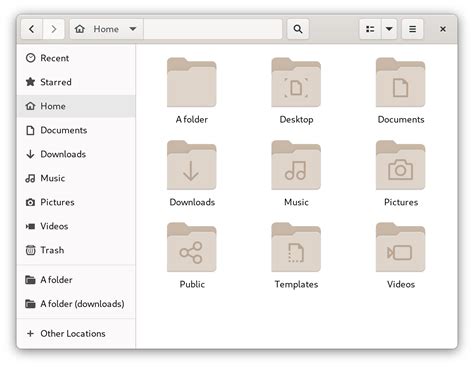Click the Downloads arrow icon in the sidebar
This screenshot has height=367, width=474.
tap(30, 154)
